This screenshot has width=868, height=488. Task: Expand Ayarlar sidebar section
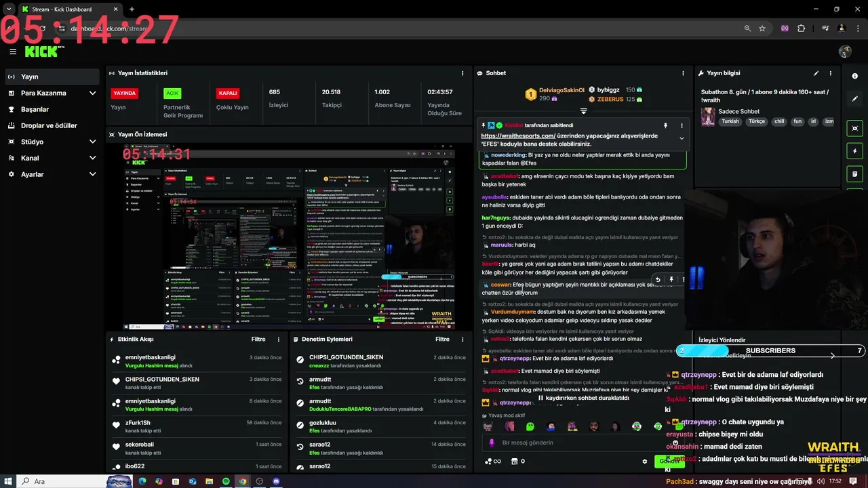click(52, 174)
